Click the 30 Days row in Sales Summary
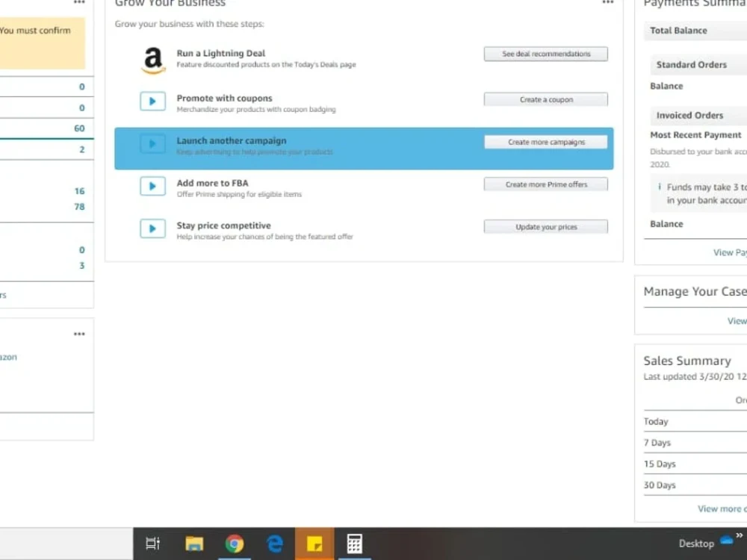Screen dimensions: 747x560 tap(695, 485)
